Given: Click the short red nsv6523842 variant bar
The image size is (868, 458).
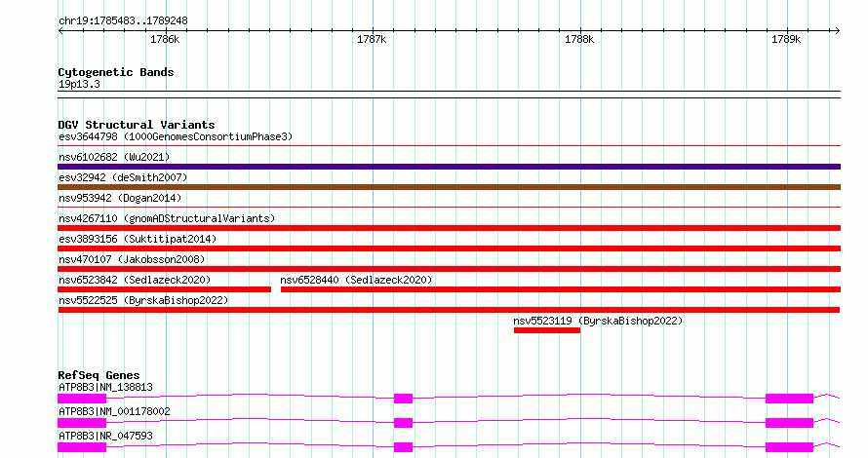Looking at the screenshot, I should coord(165,289).
